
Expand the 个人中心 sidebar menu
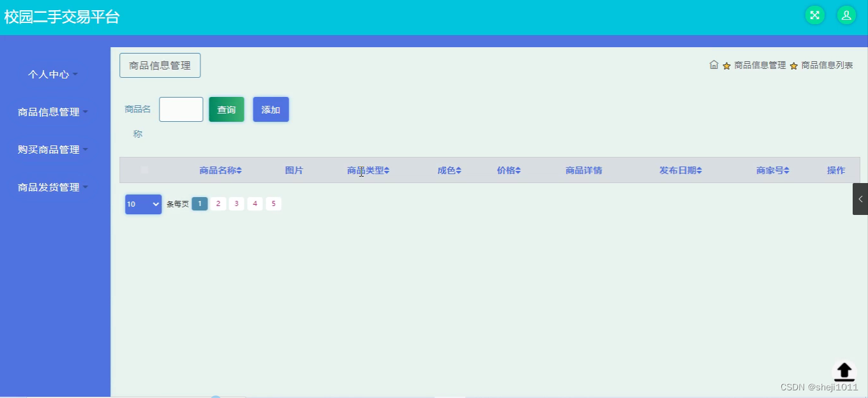52,75
